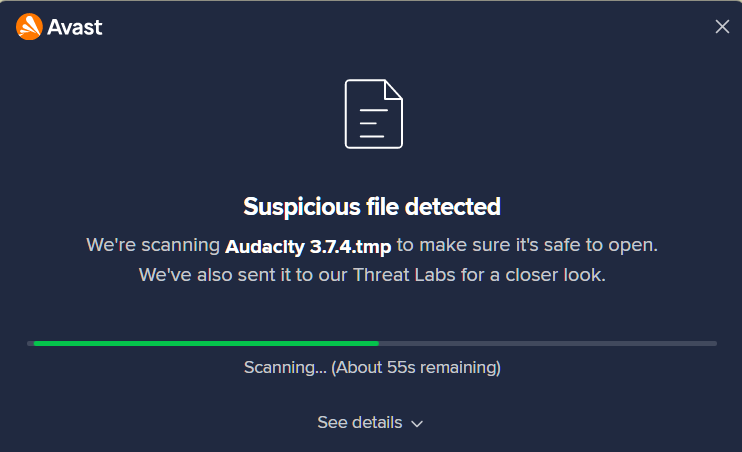Close the Avast scan dialog
This screenshot has height=452, width=742.
coord(722,27)
